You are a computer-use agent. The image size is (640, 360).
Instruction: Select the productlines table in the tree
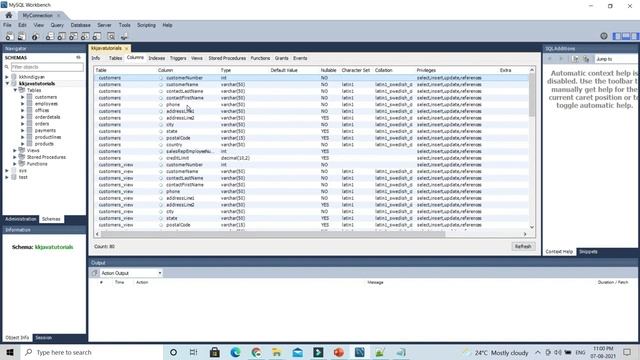point(48,137)
